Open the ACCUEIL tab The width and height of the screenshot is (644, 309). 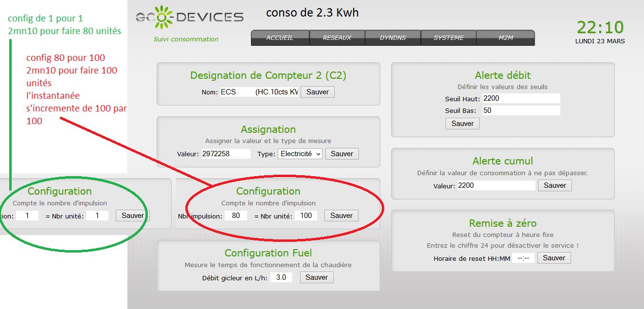280,37
